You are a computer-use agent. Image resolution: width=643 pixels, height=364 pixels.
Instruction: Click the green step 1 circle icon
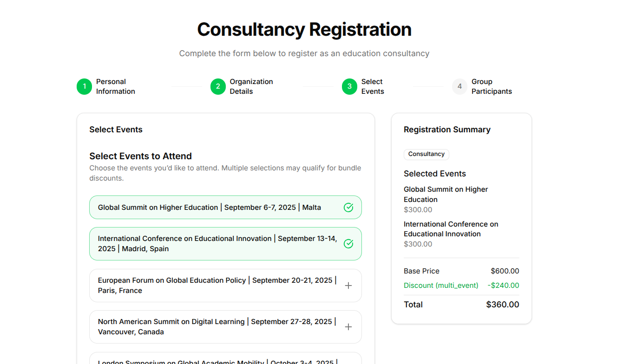[x=84, y=86]
